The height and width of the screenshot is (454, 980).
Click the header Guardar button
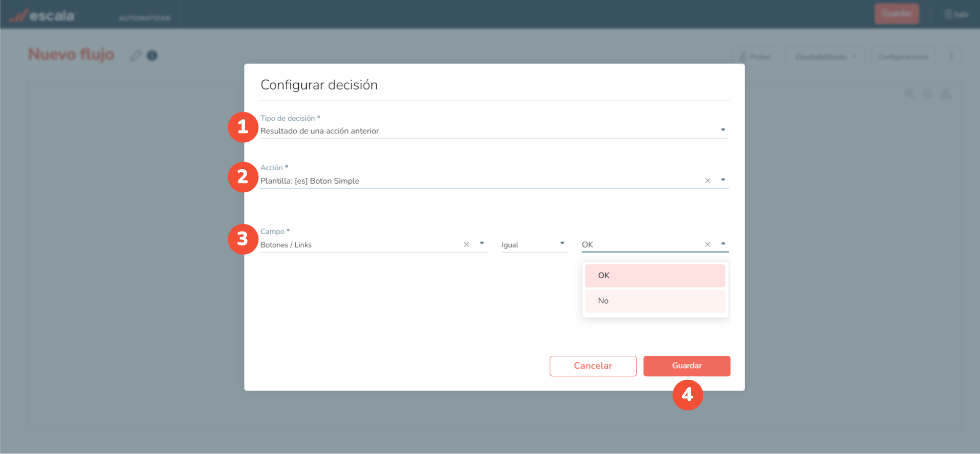point(897,14)
